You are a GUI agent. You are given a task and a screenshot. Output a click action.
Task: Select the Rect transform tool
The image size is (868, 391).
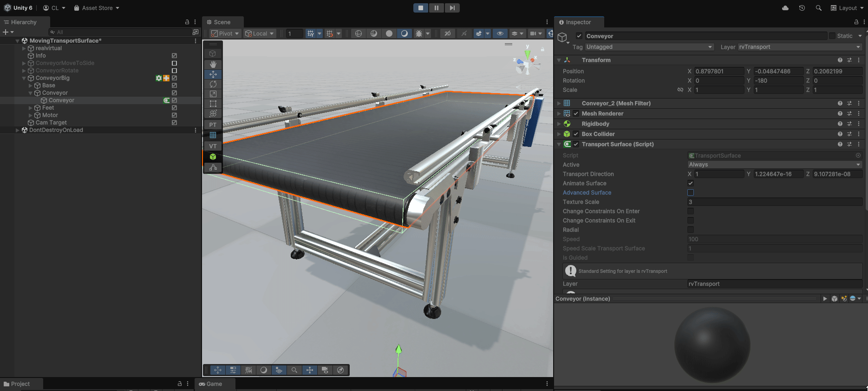pyautogui.click(x=213, y=104)
